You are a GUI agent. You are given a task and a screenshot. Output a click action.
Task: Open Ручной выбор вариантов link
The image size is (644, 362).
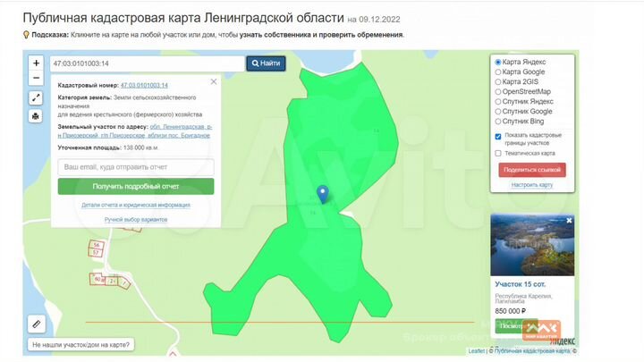point(136,220)
